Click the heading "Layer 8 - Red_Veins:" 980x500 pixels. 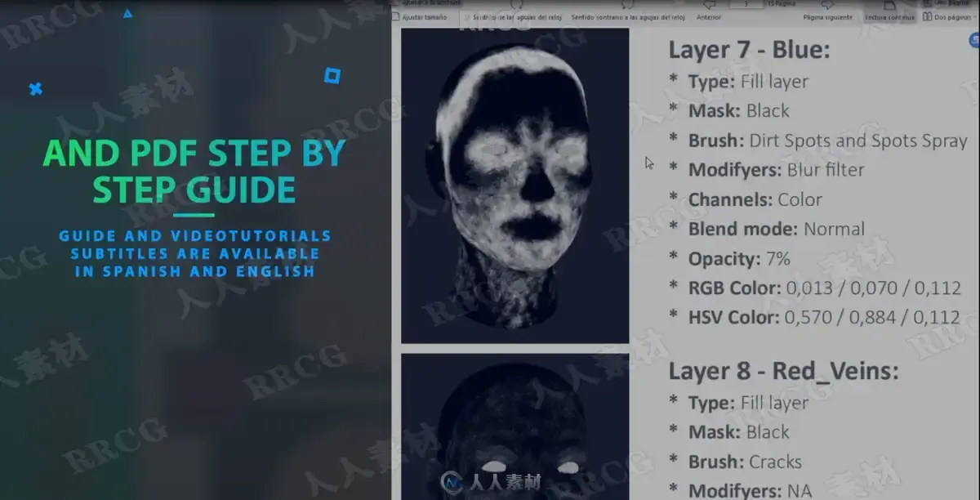[783, 371]
